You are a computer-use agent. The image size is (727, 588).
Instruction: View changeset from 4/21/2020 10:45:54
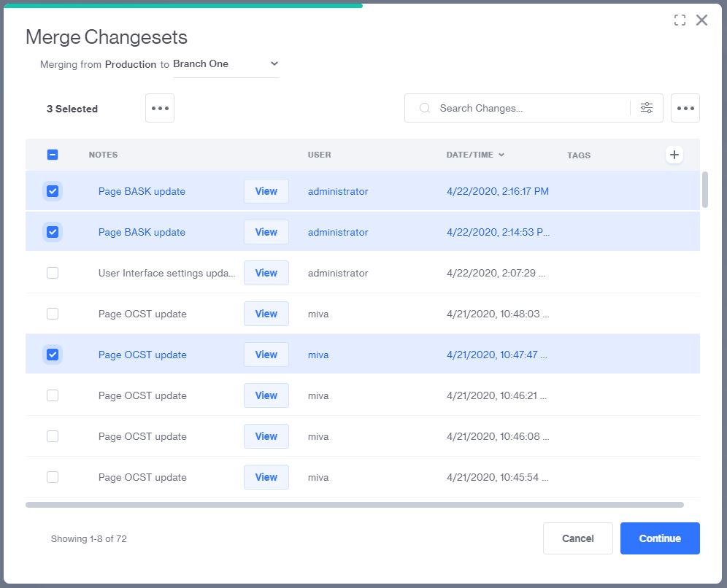pyautogui.click(x=266, y=477)
